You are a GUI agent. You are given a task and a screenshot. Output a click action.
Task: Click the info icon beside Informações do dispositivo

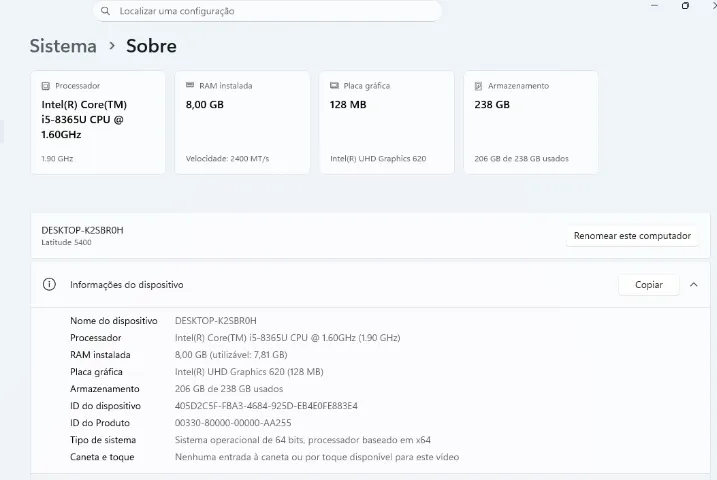[49, 284]
